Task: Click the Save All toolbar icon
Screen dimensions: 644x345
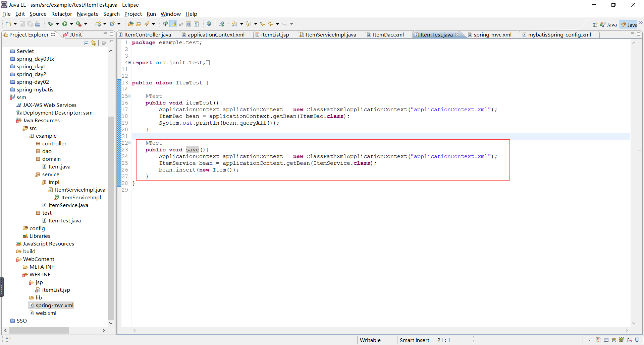Action: coord(30,24)
